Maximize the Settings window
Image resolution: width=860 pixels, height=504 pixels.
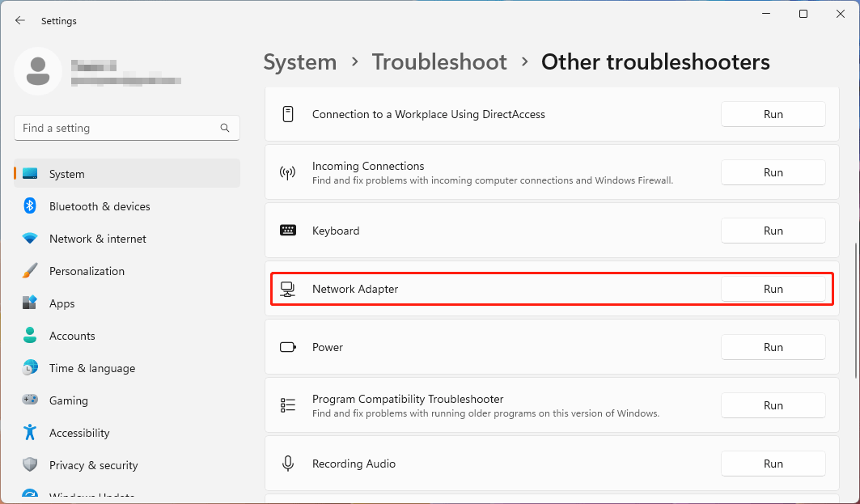803,14
